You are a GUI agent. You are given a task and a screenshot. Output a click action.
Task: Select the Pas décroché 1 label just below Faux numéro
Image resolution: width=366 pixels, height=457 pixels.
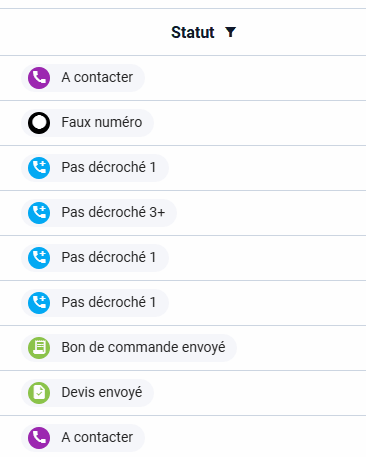[109, 167]
